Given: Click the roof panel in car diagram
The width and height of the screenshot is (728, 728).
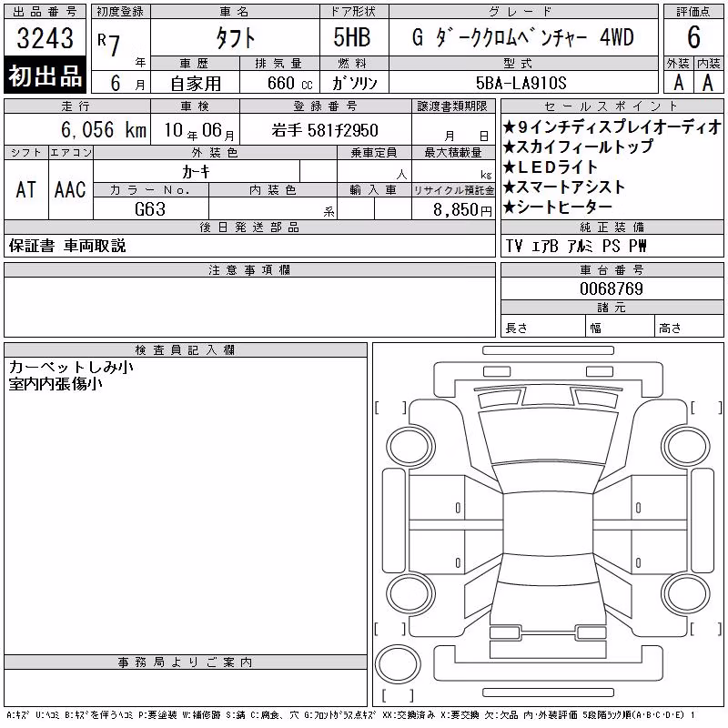Looking at the screenshot, I should [x=548, y=524].
